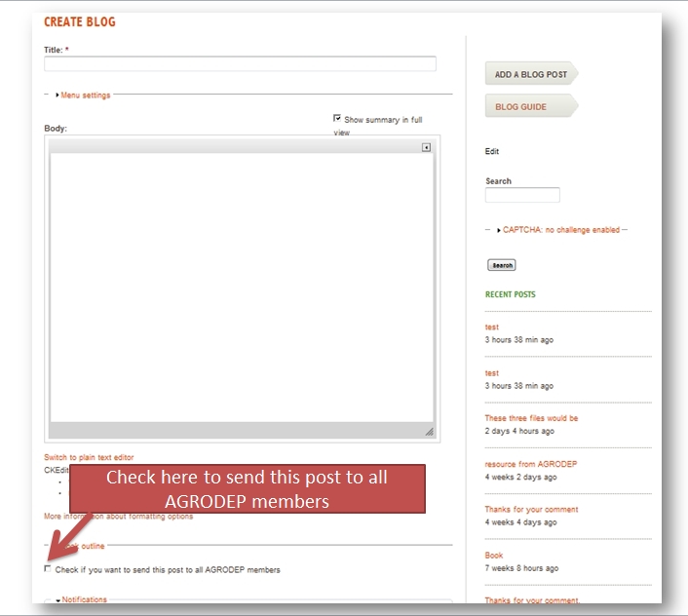Toggle Show summary in full view checkbox
This screenshot has width=688, height=616.
pos(337,118)
